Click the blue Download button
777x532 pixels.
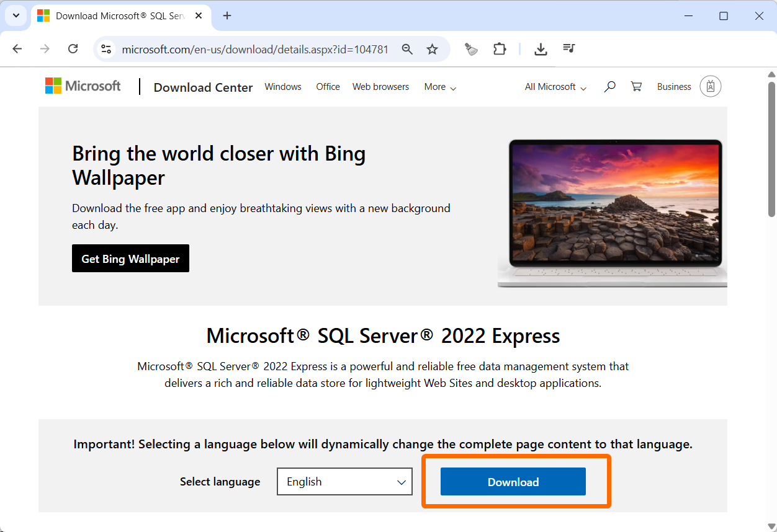(513, 482)
